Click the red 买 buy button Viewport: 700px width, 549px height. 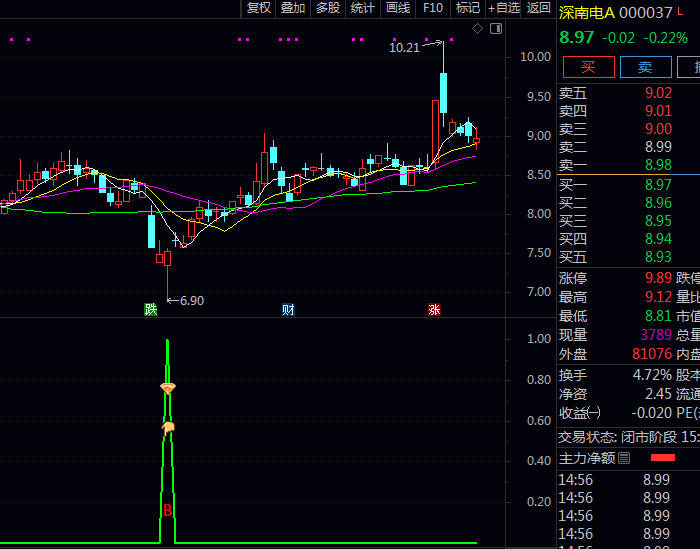pos(588,67)
